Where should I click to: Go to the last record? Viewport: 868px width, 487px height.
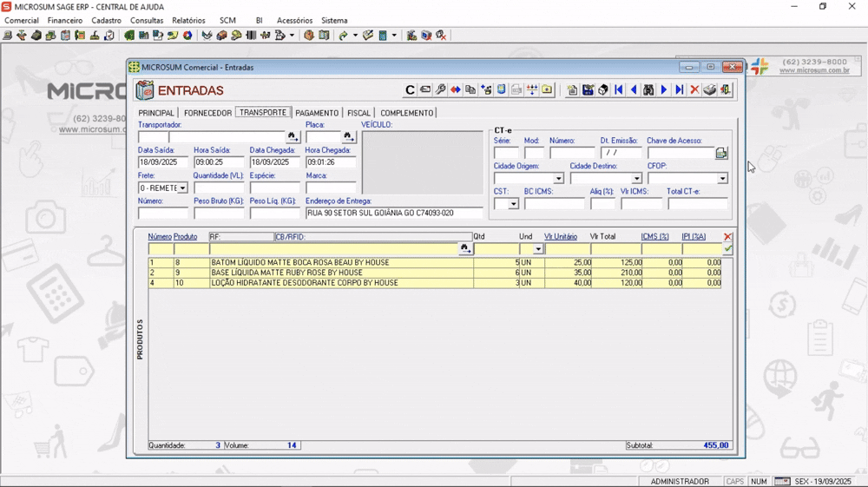click(x=680, y=89)
